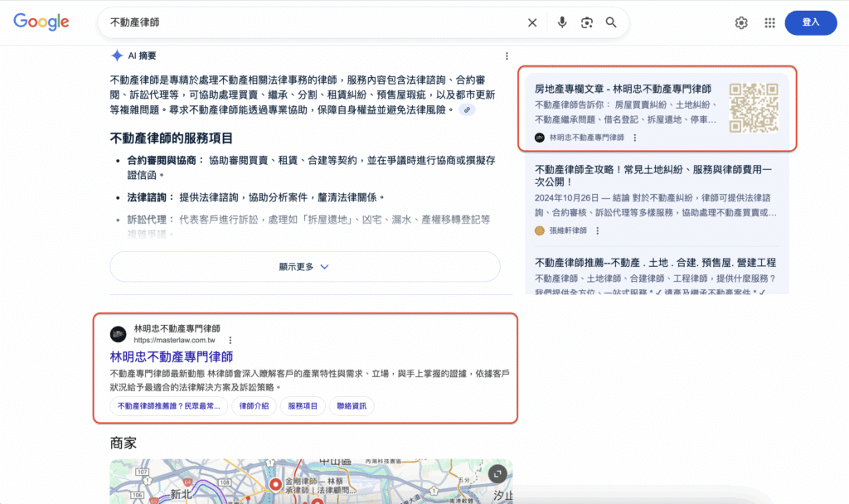Click the 登入 sign-in button
This screenshot has height=504, width=849.
811,22
